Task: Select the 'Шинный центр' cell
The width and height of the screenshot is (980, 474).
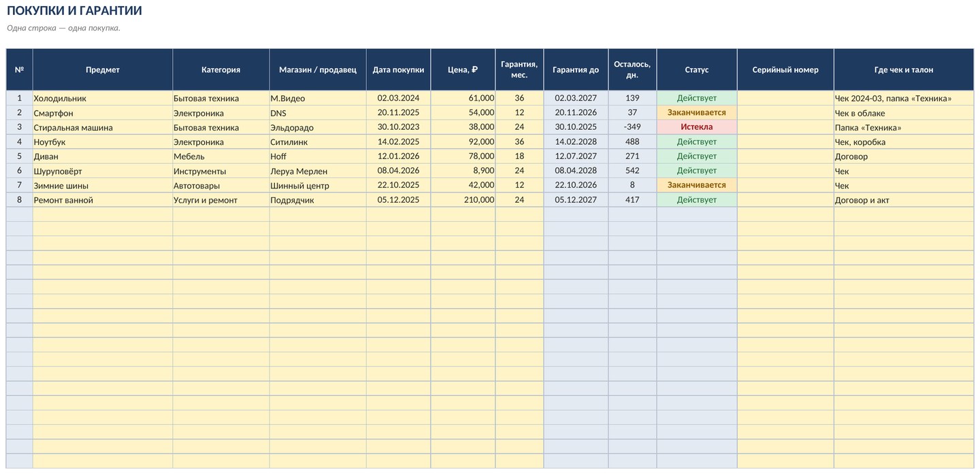Action: (x=318, y=185)
